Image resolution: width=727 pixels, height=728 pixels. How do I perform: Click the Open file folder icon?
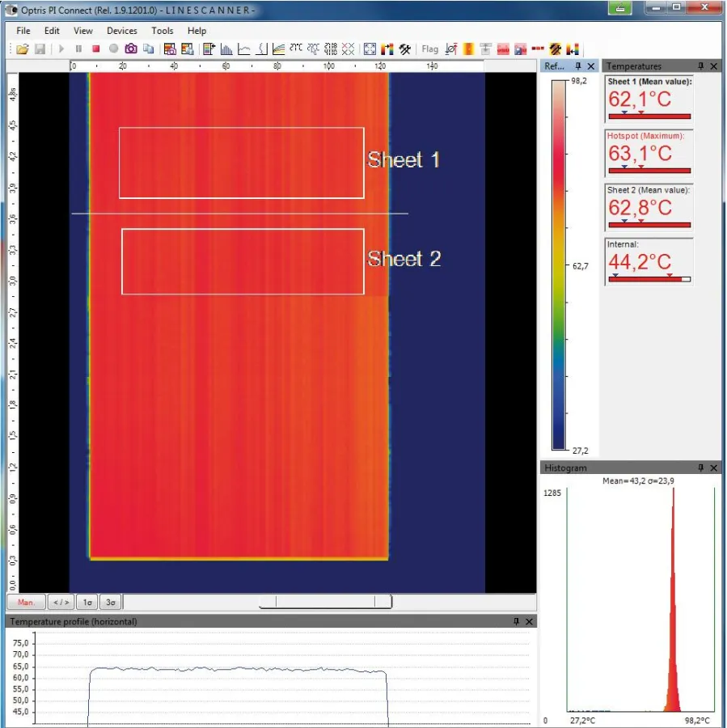pyautogui.click(x=23, y=49)
